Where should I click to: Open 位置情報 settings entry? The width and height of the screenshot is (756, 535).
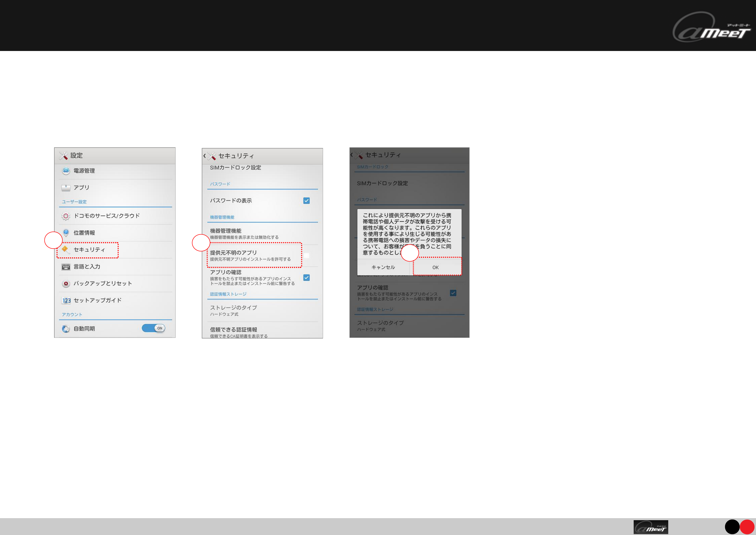click(116, 233)
